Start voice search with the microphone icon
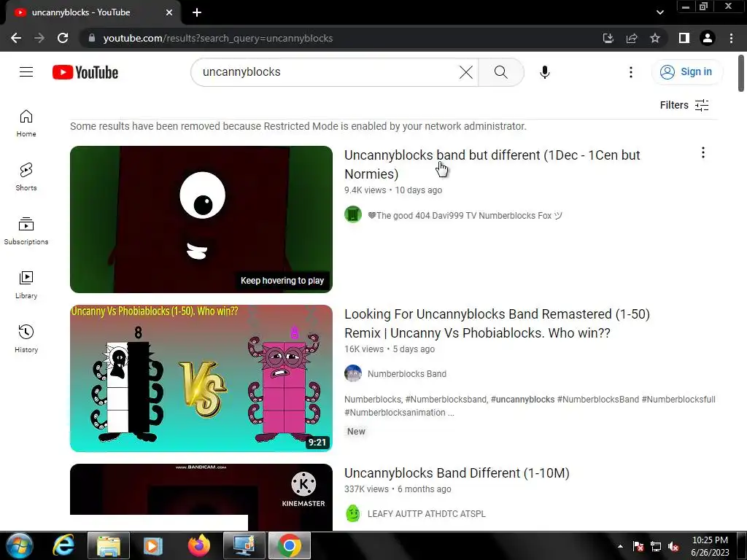 click(x=544, y=72)
